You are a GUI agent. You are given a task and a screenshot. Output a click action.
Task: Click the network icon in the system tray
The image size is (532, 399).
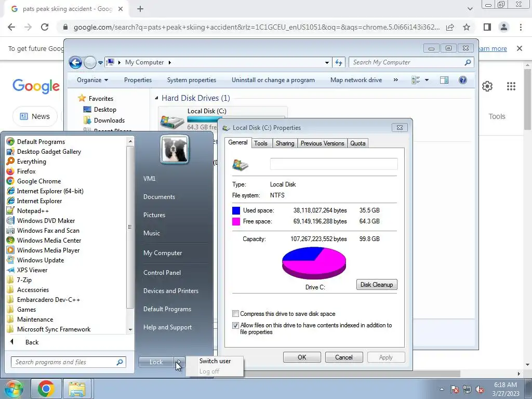click(467, 389)
